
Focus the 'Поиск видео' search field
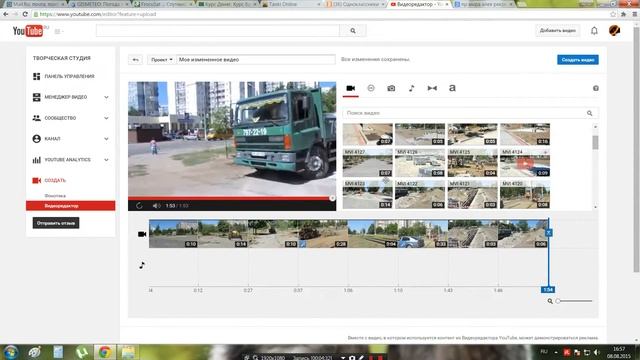click(x=464, y=113)
